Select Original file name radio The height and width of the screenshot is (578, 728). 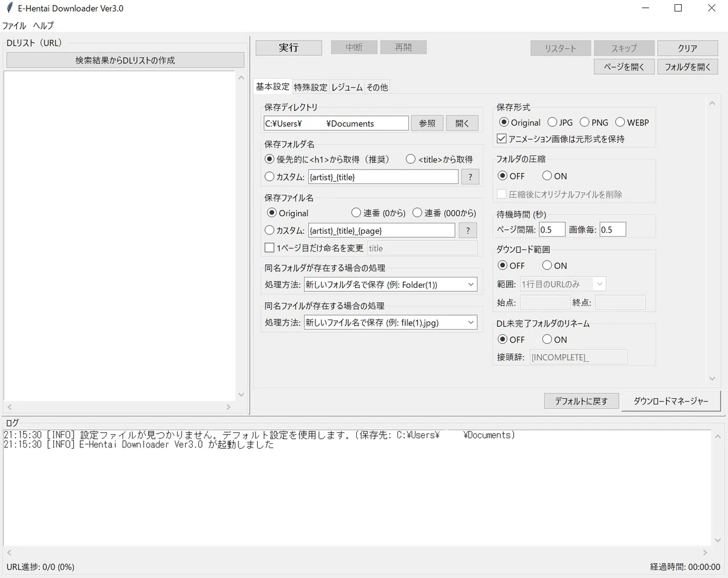(x=288, y=213)
